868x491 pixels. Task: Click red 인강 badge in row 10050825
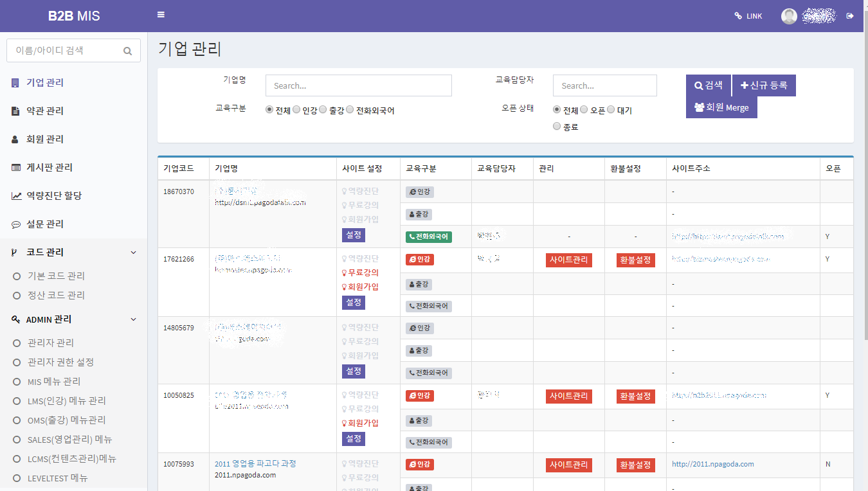(420, 396)
